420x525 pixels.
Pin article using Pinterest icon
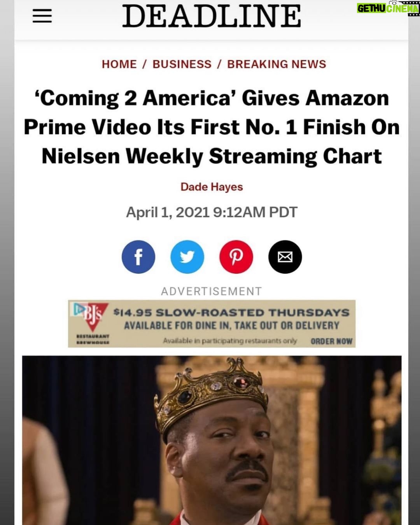236,257
